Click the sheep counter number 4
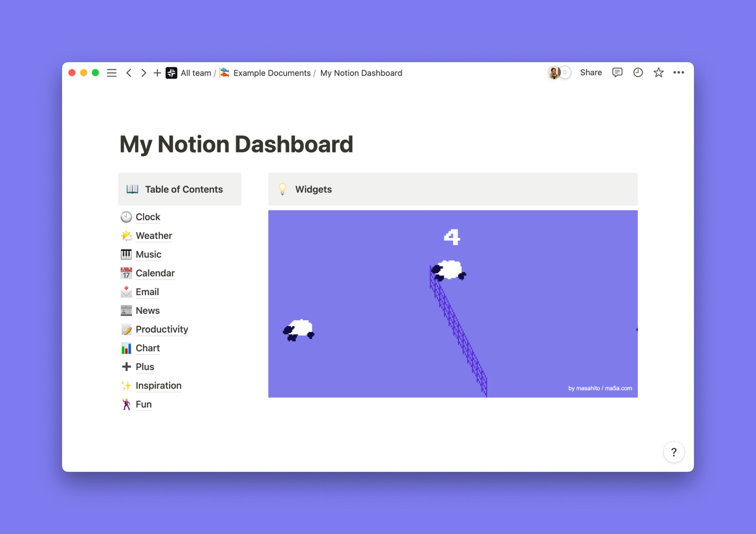Image resolution: width=756 pixels, height=534 pixels. [452, 237]
